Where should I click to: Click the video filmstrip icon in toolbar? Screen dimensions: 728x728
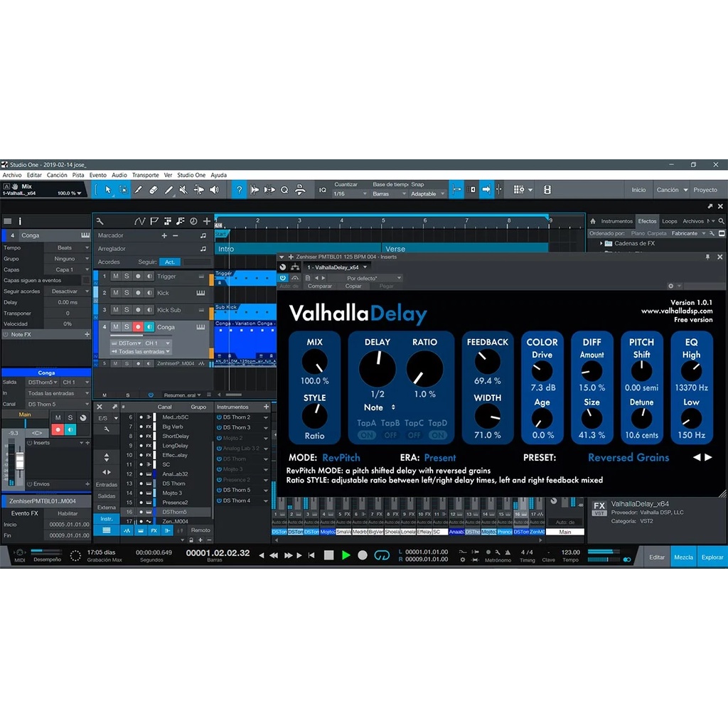547,189
